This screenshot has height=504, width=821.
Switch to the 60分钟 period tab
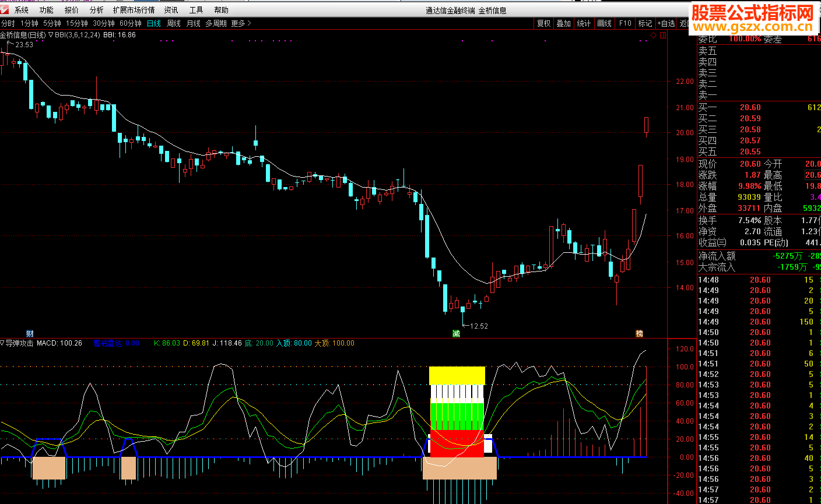tap(131, 23)
